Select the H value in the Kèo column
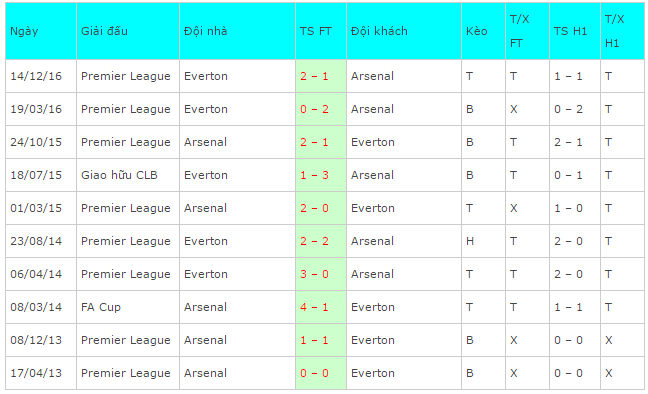 [x=470, y=241]
